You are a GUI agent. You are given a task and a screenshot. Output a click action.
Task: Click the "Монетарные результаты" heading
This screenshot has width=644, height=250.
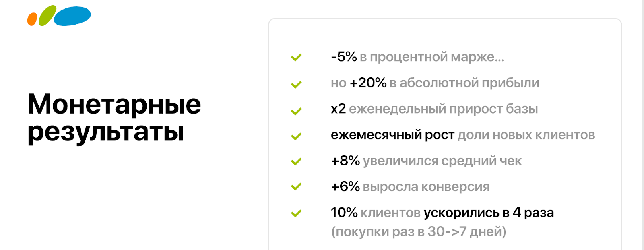tap(114, 118)
